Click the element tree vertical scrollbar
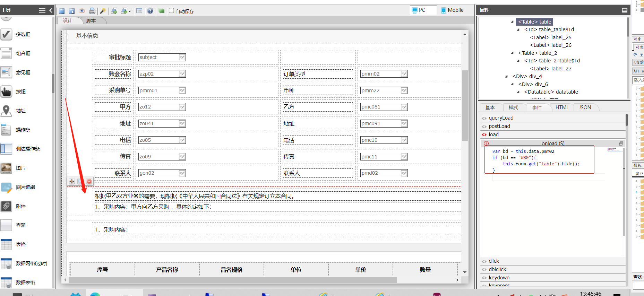 click(x=628, y=27)
